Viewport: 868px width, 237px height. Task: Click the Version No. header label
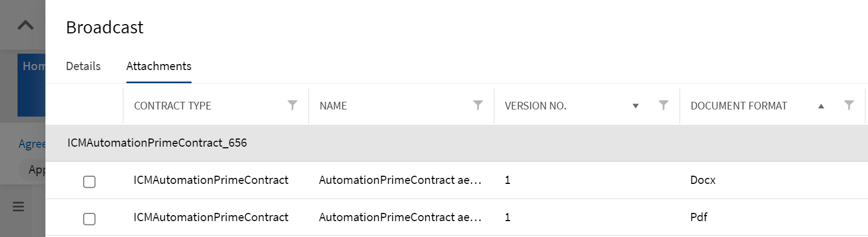(x=535, y=106)
